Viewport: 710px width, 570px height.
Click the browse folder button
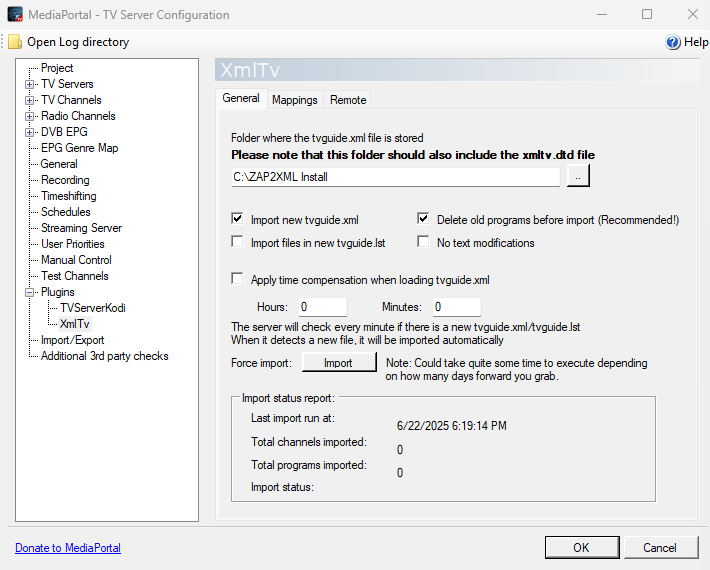pos(578,176)
